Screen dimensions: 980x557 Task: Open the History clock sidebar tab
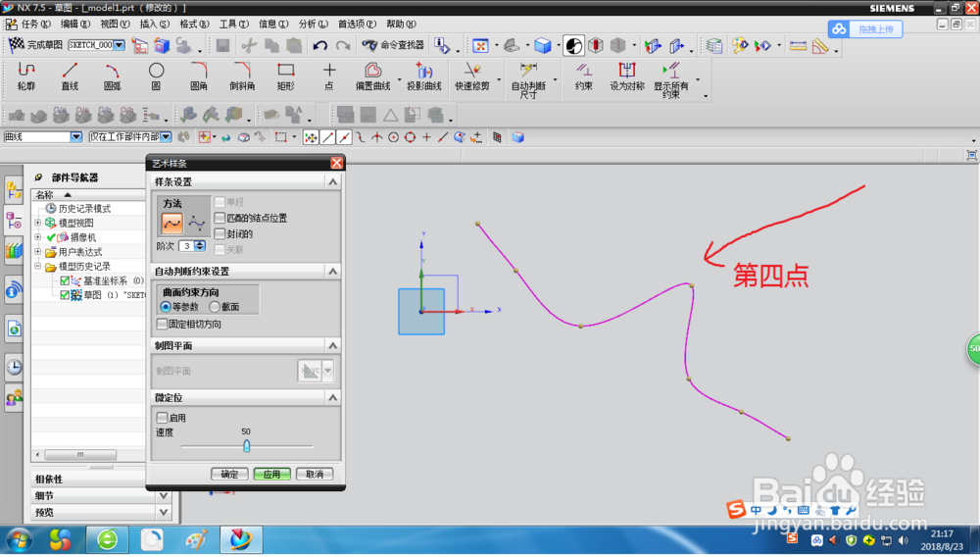(x=14, y=367)
